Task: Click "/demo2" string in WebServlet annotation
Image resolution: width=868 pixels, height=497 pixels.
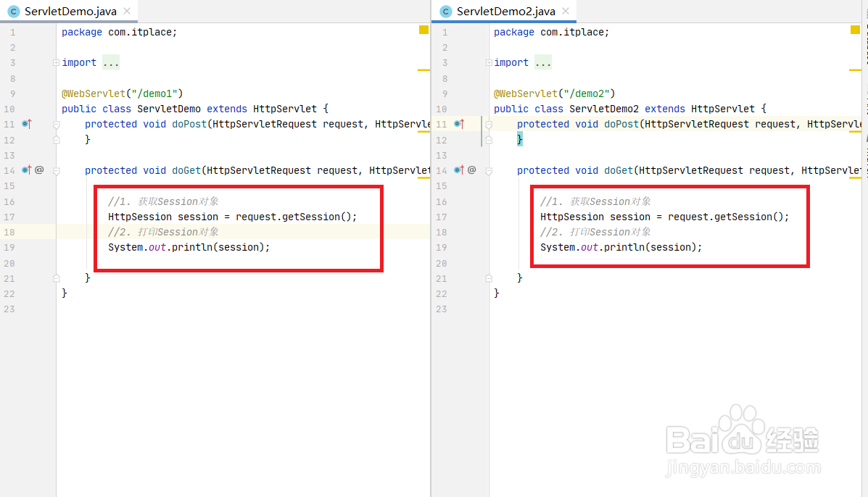Action: pyautogui.click(x=586, y=93)
